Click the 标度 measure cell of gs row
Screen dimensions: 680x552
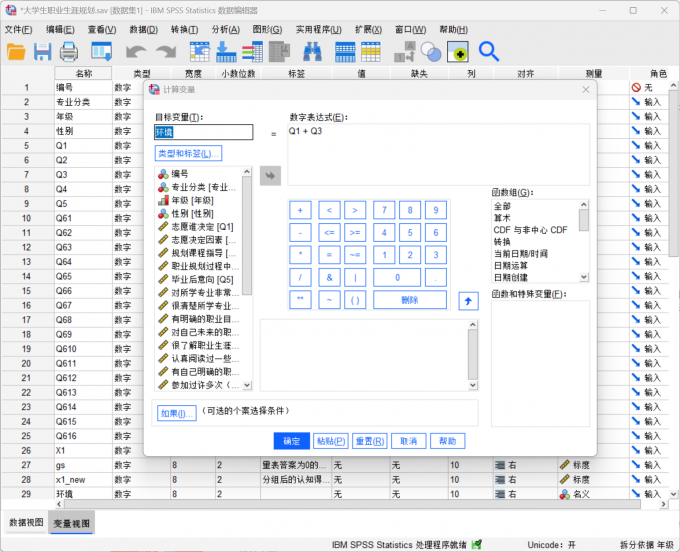click(594, 465)
